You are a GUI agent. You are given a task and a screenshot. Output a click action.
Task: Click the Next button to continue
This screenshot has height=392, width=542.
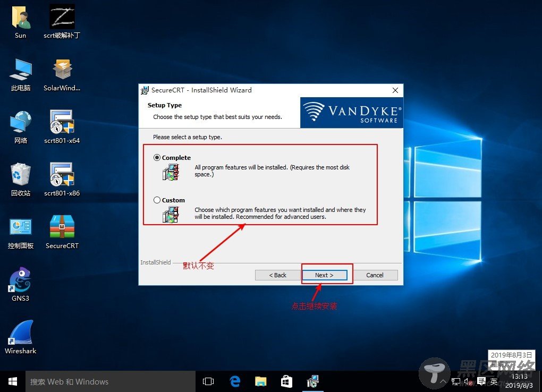click(x=324, y=275)
